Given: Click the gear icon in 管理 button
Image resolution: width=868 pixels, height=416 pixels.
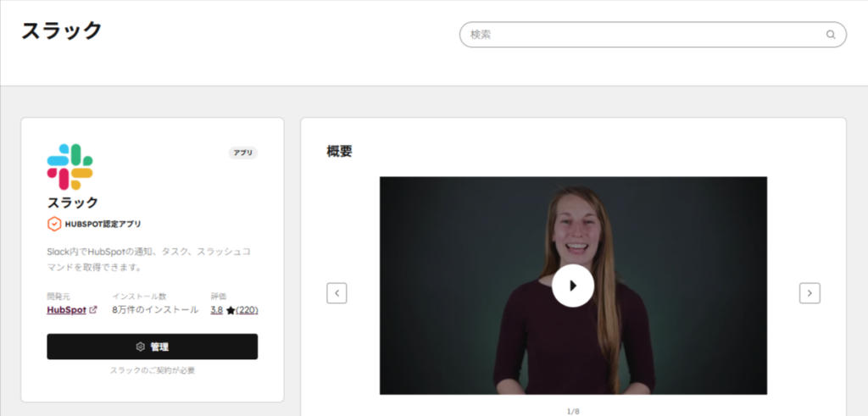Looking at the screenshot, I should (x=140, y=347).
